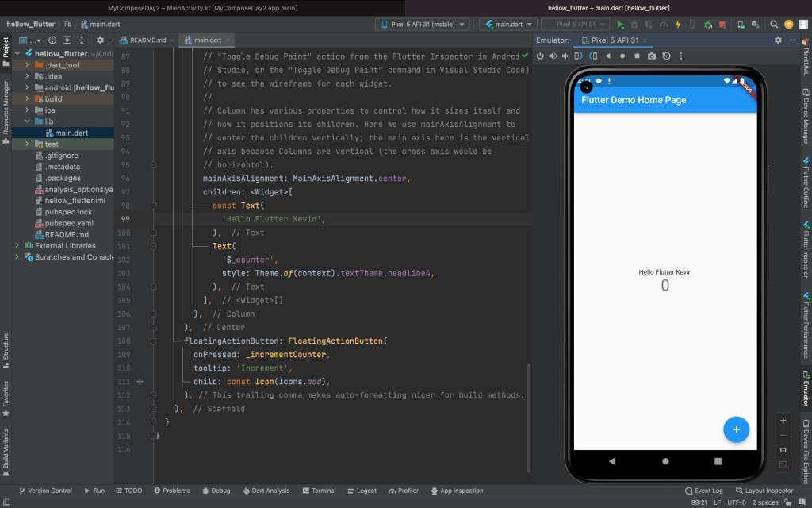
Task: Run main.dart with the green play icon
Action: coord(620,25)
